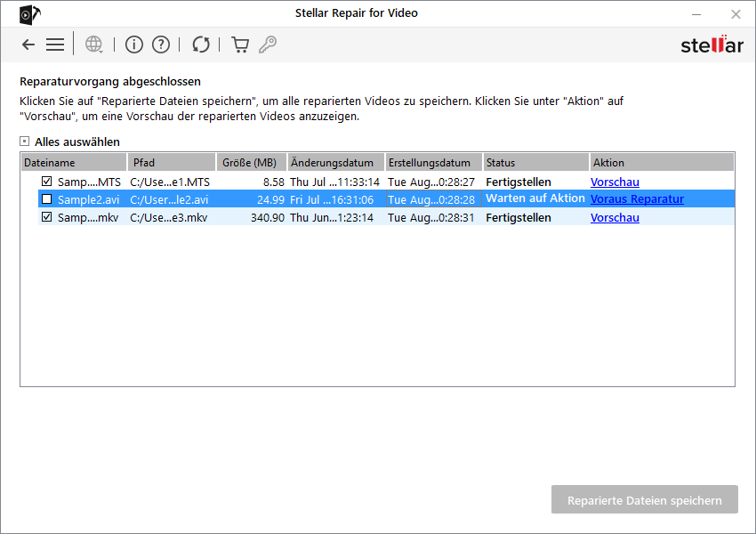Sort by the Dateiname column header
Screen dimensions: 756x534
point(74,163)
